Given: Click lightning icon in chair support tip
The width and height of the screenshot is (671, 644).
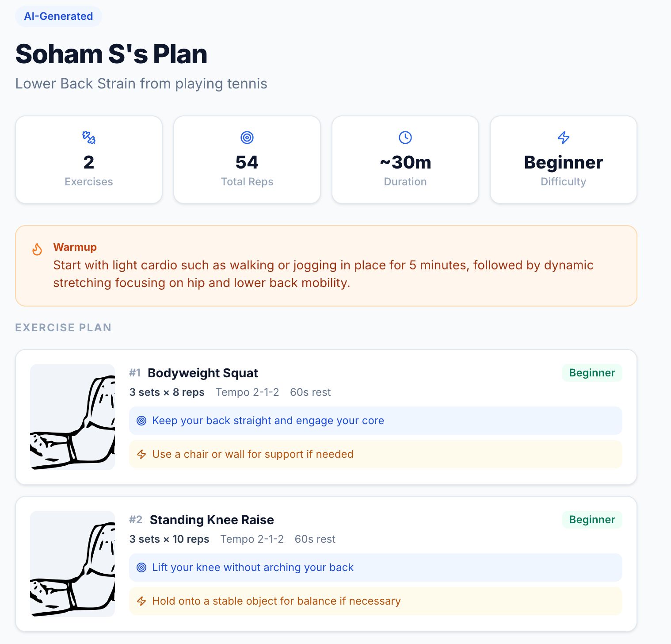Looking at the screenshot, I should (x=141, y=454).
